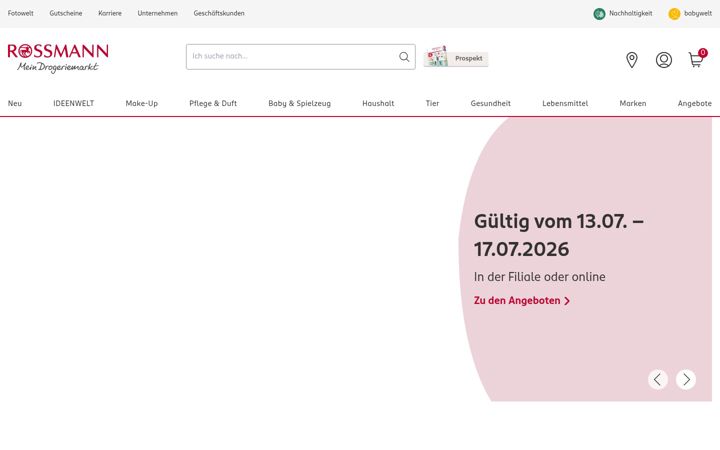Open the Haushalt category

378,103
